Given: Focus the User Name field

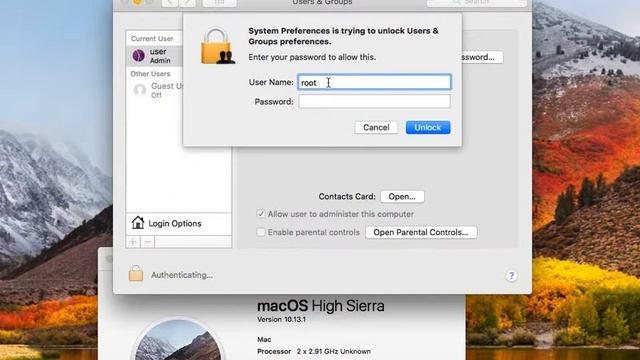Looking at the screenshot, I should pos(374,82).
